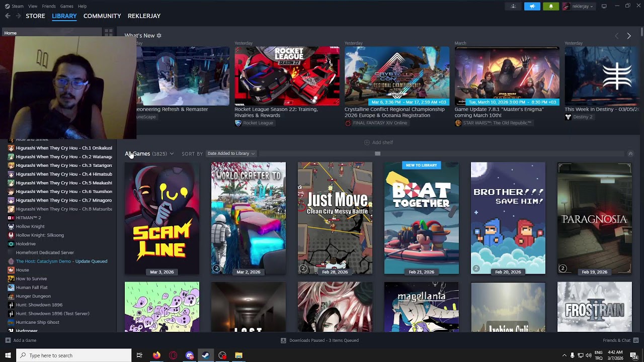The height and width of the screenshot is (362, 644).
Task: Switch to the STORE tab
Action: [35, 16]
